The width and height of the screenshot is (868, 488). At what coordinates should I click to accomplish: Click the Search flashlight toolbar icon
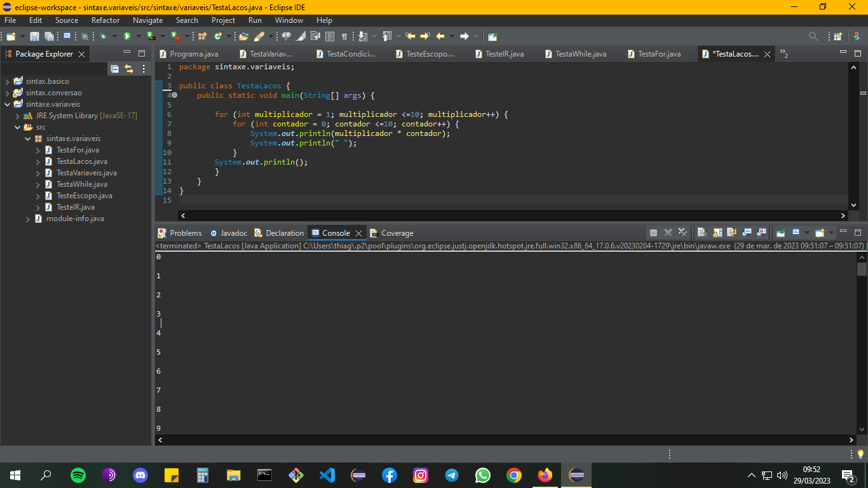259,36
